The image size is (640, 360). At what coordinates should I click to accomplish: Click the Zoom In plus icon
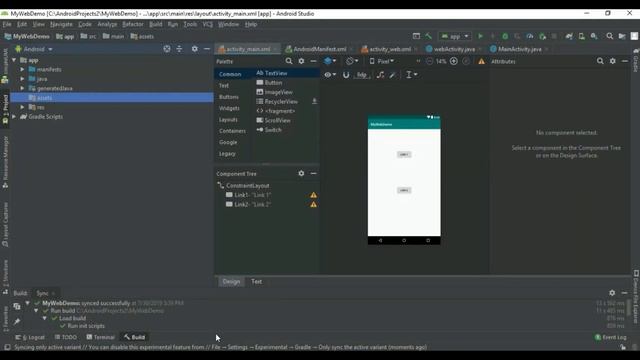(453, 61)
